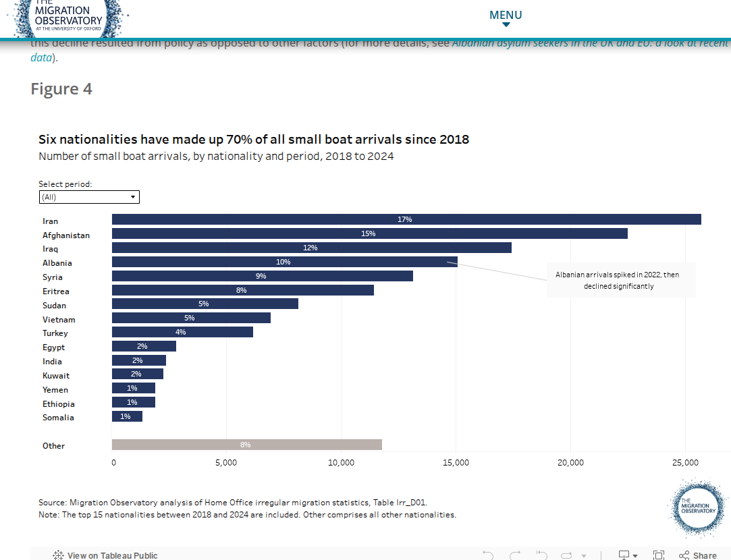The image size is (731, 560).
Task: Click the Turkey bar showing 4%
Action: [182, 332]
